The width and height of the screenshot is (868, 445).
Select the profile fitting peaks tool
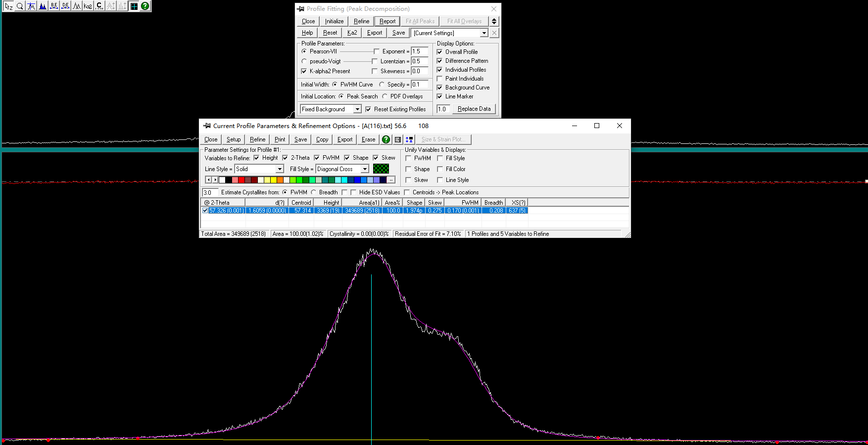pos(77,6)
